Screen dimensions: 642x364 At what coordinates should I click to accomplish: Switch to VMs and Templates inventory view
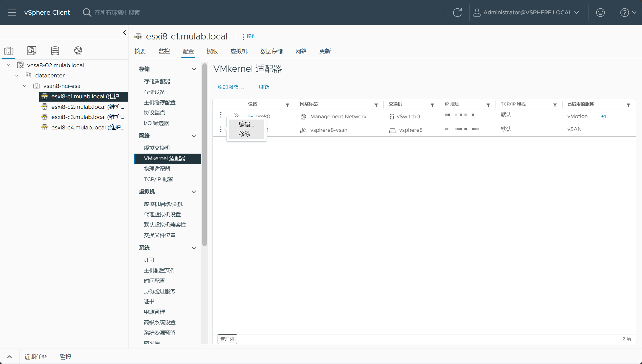point(32,51)
